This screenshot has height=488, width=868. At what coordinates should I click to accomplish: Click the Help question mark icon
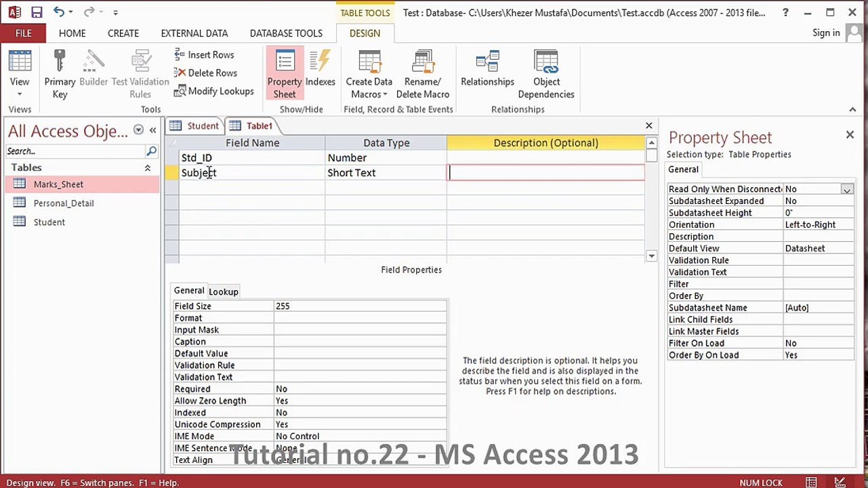pyautogui.click(x=785, y=12)
